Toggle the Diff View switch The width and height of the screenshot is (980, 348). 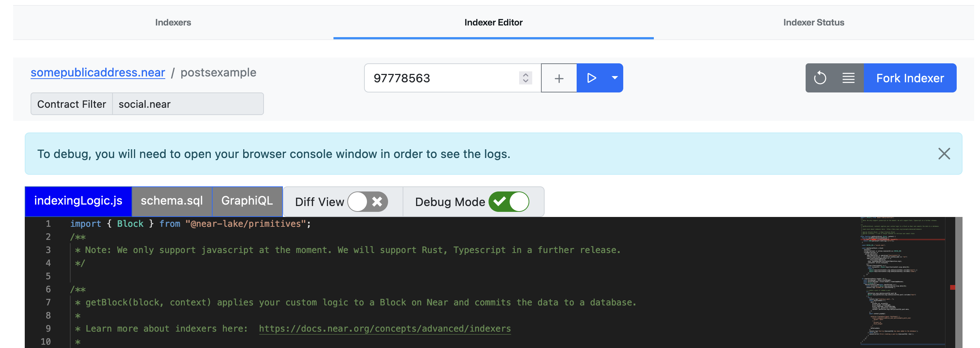pos(368,202)
